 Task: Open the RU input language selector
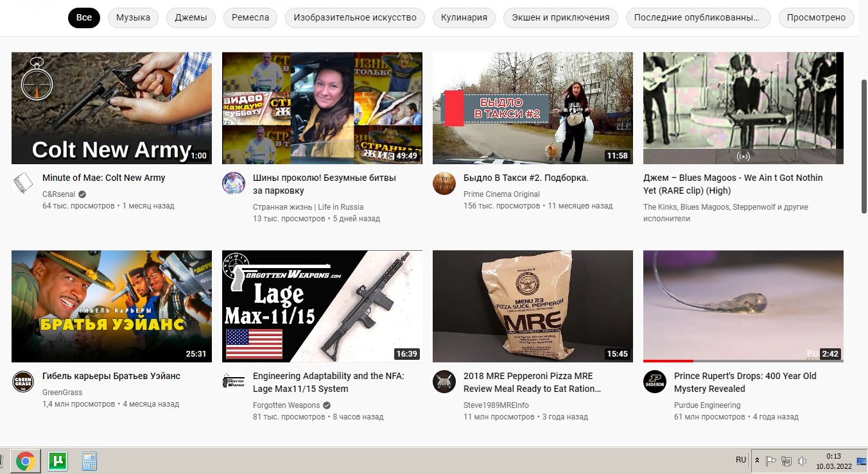(x=741, y=460)
